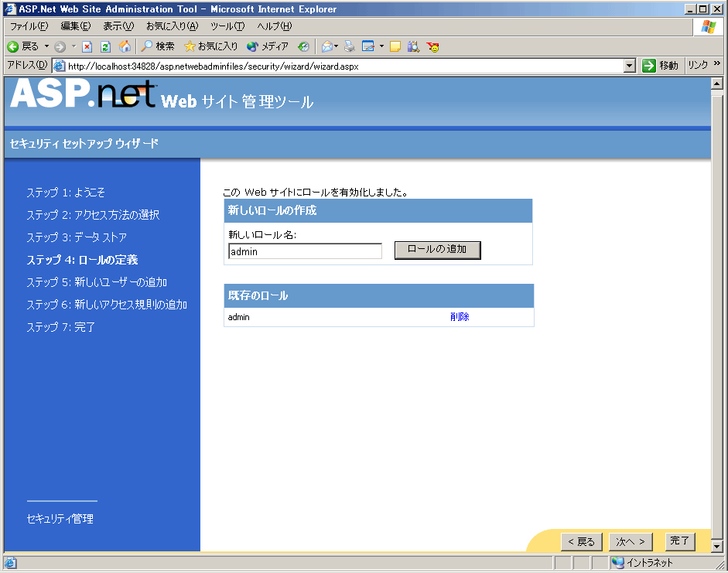Click the status bar page icon
Image resolution: width=728 pixels, height=573 pixels.
point(10,563)
